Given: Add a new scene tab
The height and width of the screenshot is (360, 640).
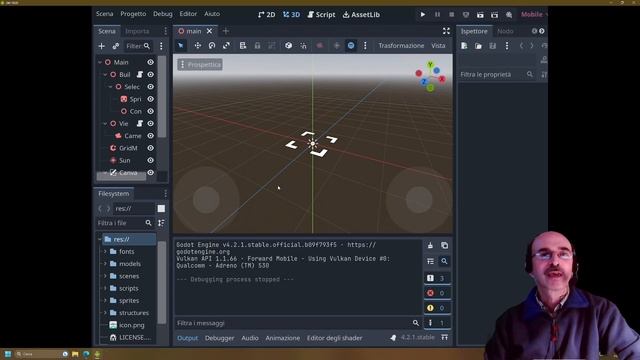Looking at the screenshot, I should tap(226, 31).
